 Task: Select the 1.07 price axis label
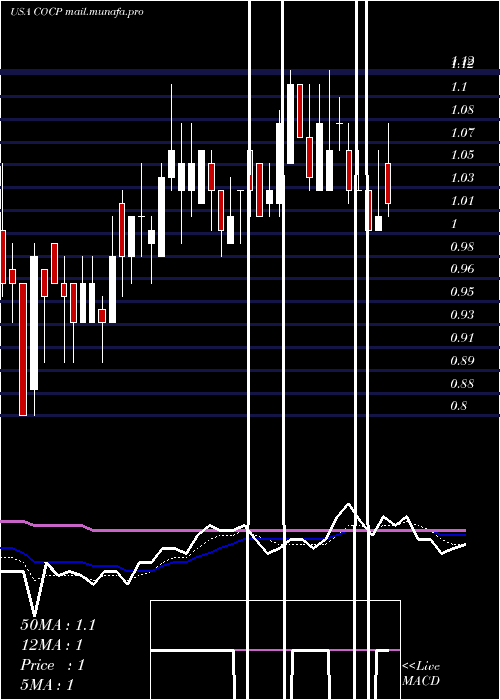(x=462, y=133)
